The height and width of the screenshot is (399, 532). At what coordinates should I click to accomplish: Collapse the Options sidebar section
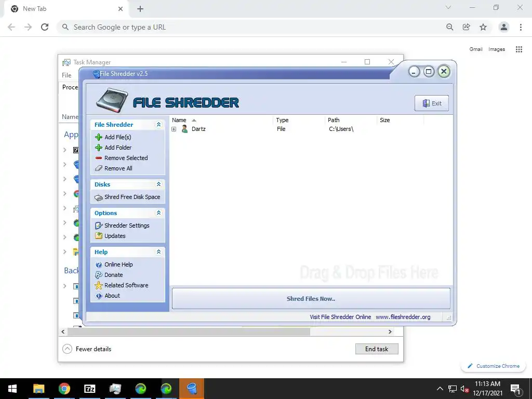158,212
